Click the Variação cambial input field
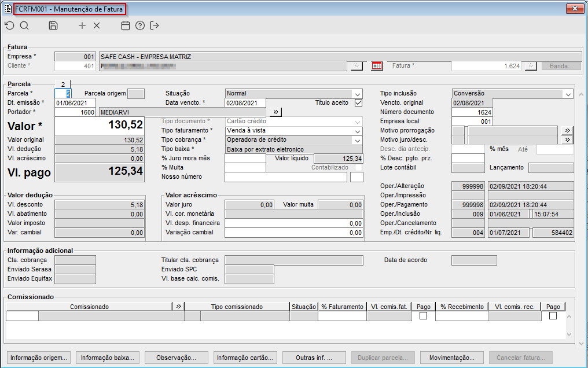 point(294,233)
